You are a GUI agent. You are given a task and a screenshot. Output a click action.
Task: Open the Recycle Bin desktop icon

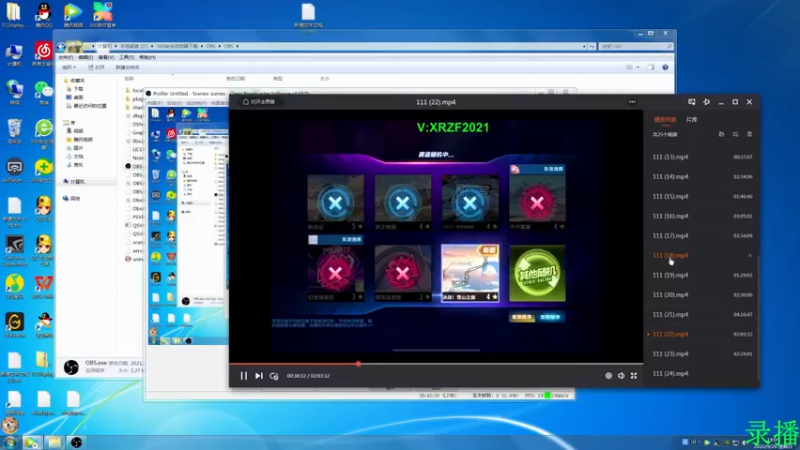(x=14, y=130)
